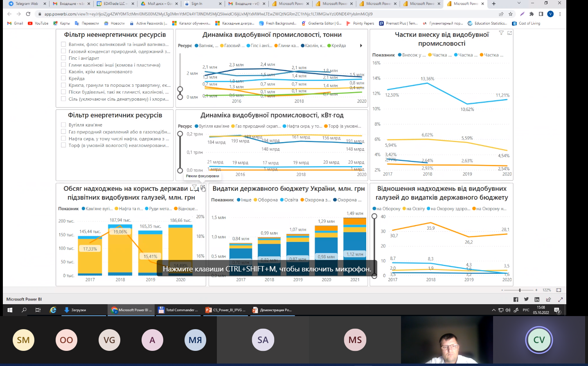Share report via LinkedIn icon
The image size is (588, 366).
point(537,299)
